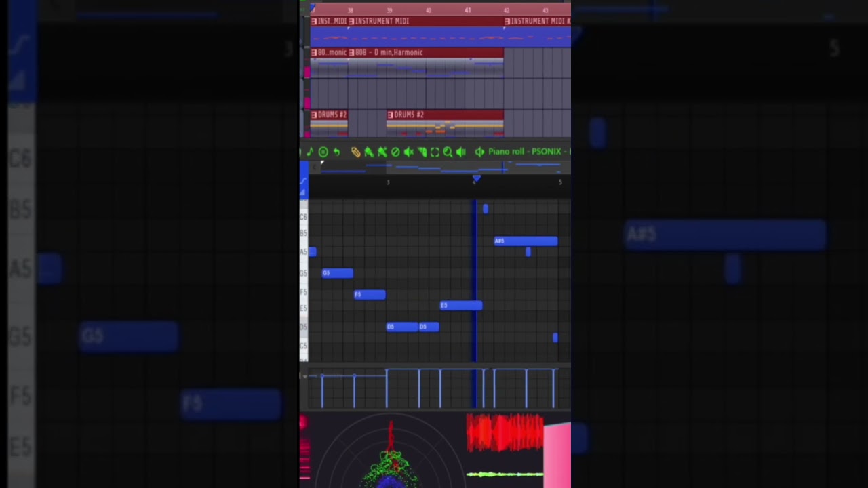The height and width of the screenshot is (488, 868).
Task: Select the G5 note in piano roll
Action: click(337, 273)
